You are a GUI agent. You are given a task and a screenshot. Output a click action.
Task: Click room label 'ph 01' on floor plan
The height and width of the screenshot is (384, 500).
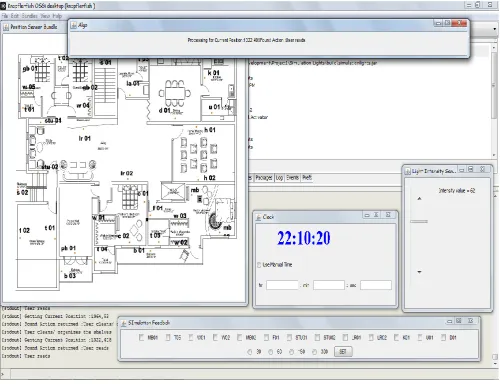68,248
